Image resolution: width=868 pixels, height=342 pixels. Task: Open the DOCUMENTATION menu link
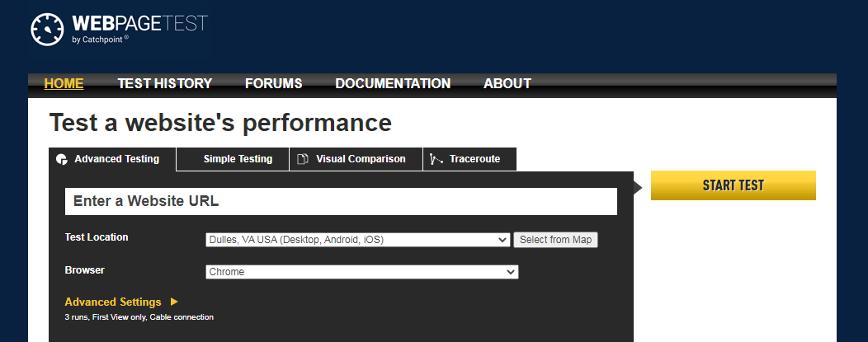click(393, 83)
